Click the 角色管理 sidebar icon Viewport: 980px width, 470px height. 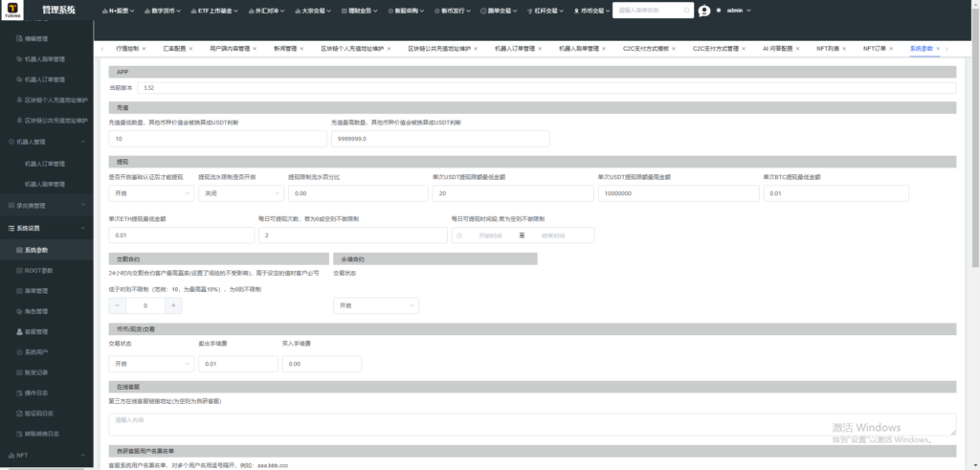(x=19, y=311)
